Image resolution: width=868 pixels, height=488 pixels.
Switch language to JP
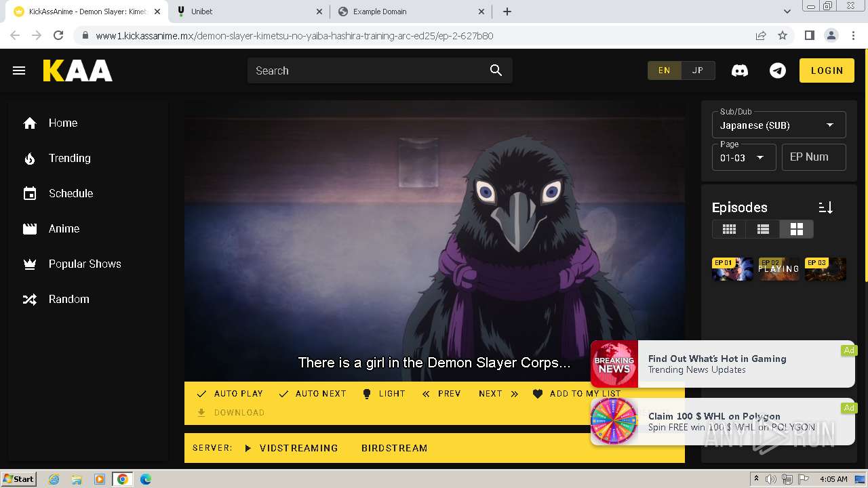(698, 70)
